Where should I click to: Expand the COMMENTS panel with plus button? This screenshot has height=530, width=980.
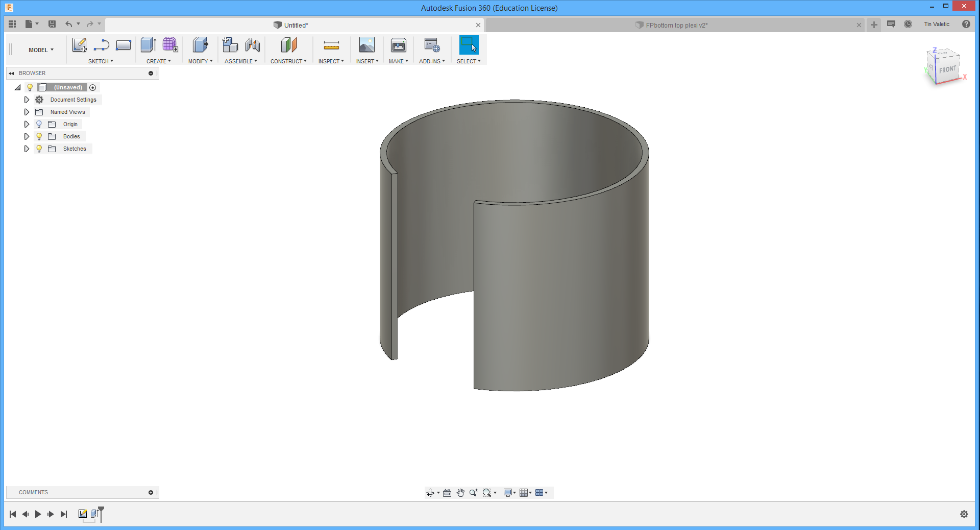(151, 493)
